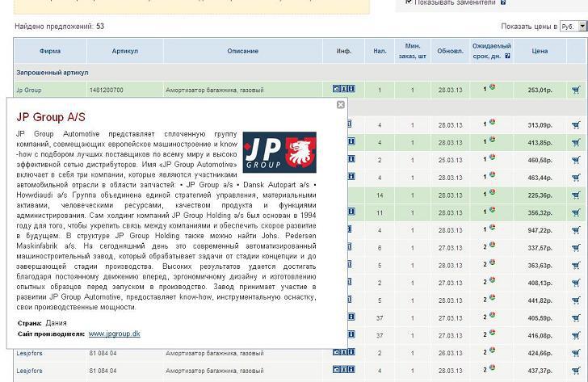Toggle Показывать заменители checkbox
The image size is (588, 382).
pyautogui.click(x=409, y=2)
